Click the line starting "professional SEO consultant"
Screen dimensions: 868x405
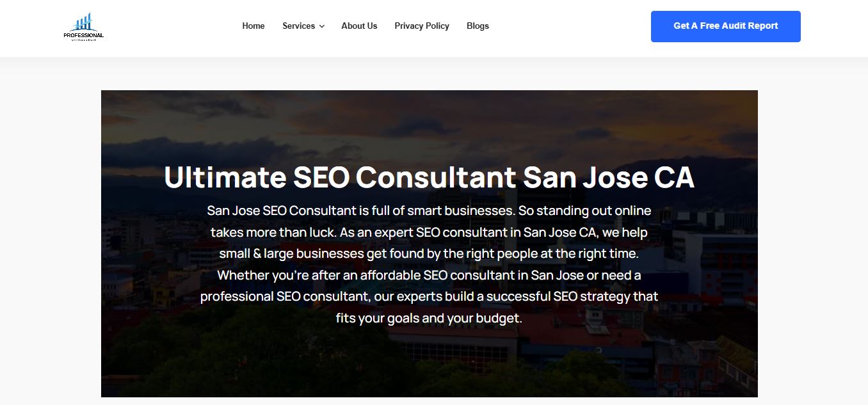point(429,296)
